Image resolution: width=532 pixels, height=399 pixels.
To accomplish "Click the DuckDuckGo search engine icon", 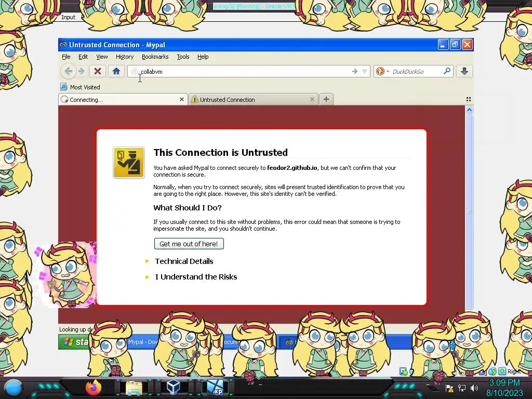I will tap(380, 71).
